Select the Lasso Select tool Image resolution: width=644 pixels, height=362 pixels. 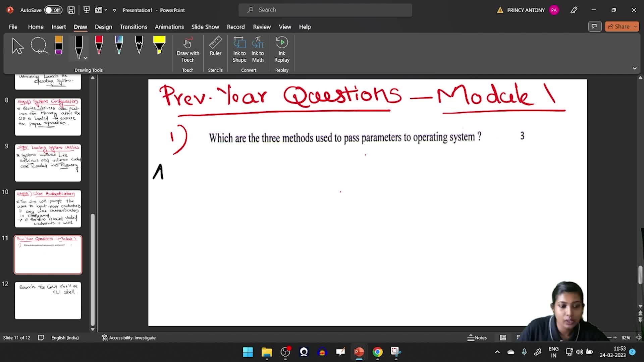[x=39, y=46]
